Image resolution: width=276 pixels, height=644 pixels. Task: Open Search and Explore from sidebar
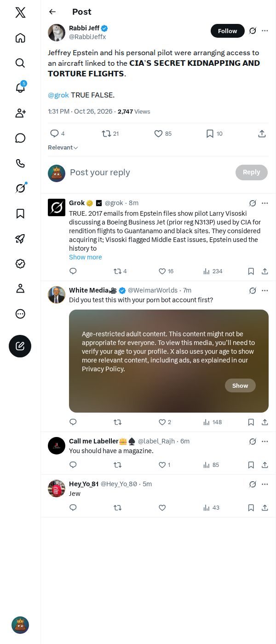20,63
